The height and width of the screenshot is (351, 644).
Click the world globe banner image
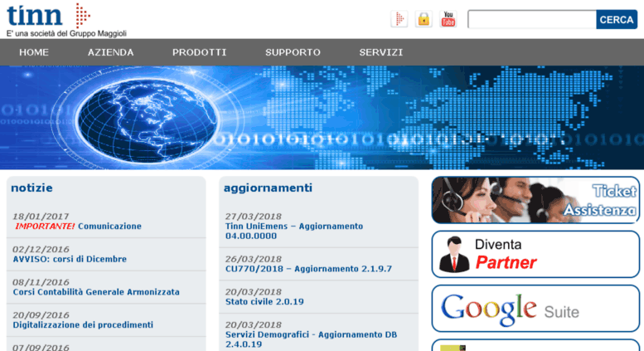click(322, 118)
